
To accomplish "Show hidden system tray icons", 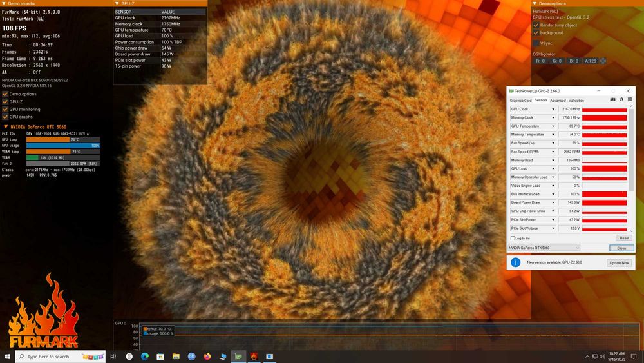I will click(x=587, y=357).
